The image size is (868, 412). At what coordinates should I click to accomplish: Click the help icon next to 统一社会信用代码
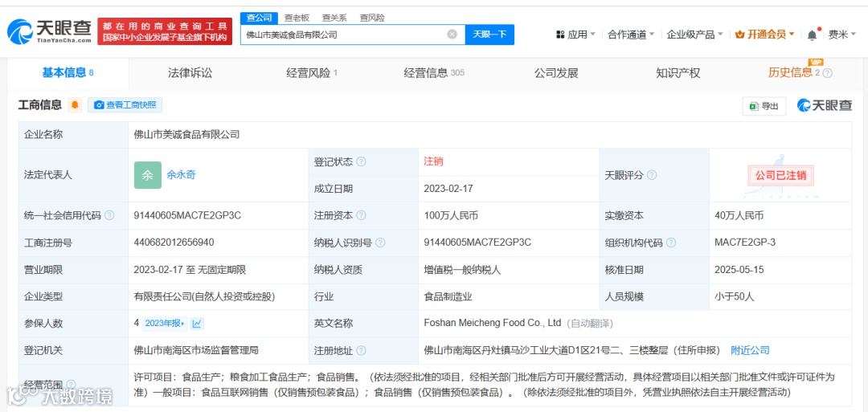click(x=109, y=216)
